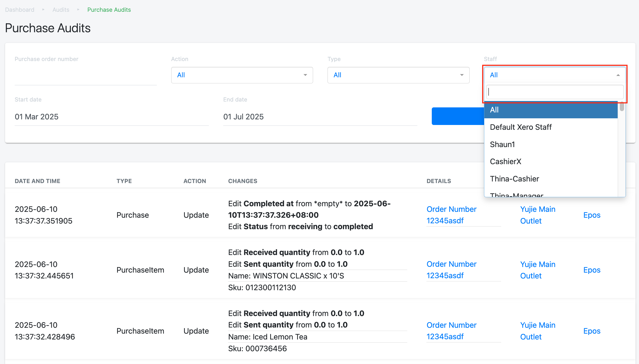Go to Dashboard breadcrumb
This screenshot has width=639, height=364.
click(20, 10)
